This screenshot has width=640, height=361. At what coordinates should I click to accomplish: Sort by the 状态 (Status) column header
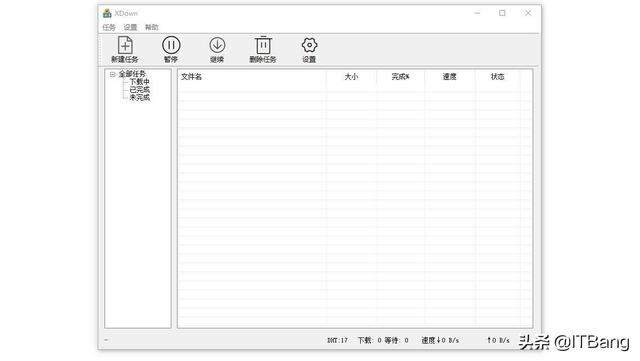[498, 77]
